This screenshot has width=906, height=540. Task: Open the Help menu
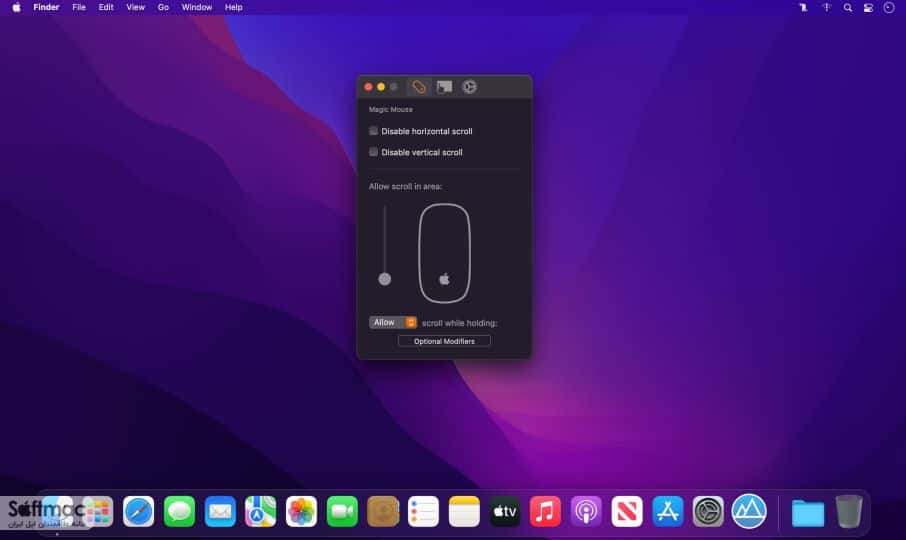click(x=233, y=8)
